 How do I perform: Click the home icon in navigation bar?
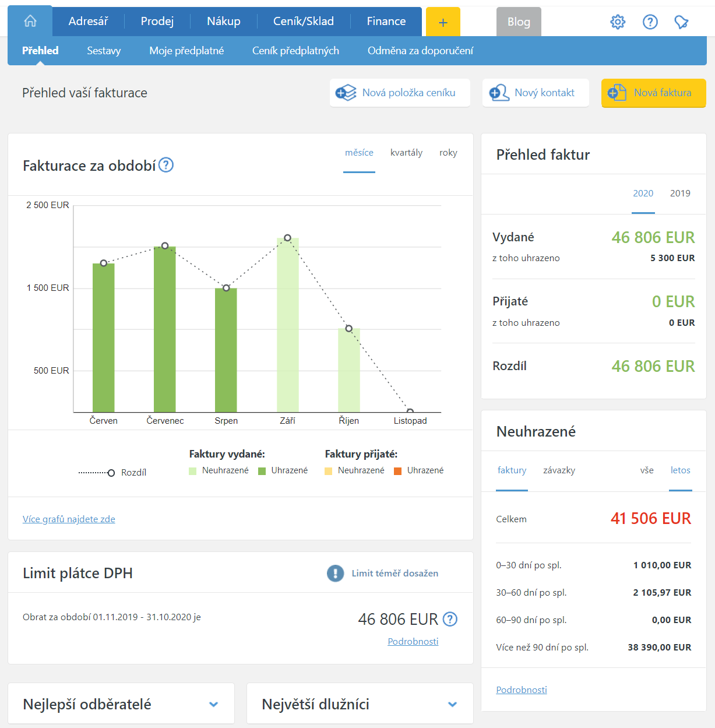coord(30,22)
